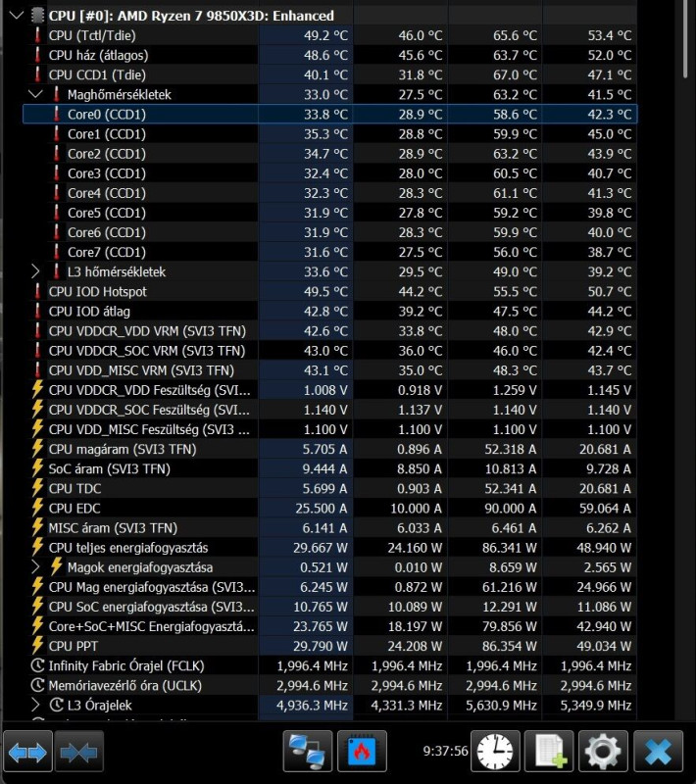Collapse the Maghőmérsékletek group
Screen dimensions: 696x784
(x=35, y=94)
